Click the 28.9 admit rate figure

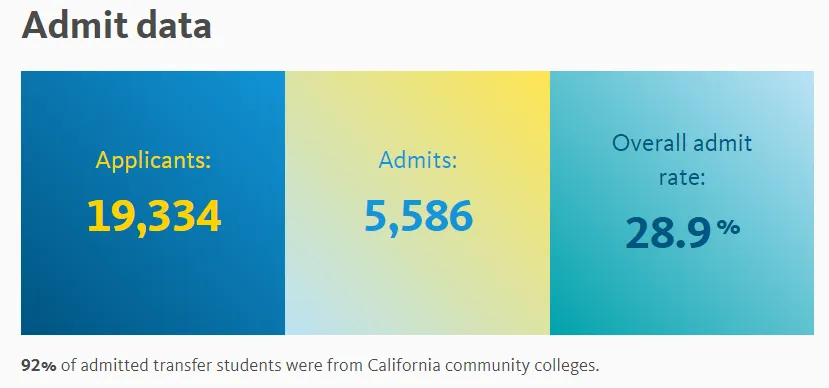pos(668,233)
